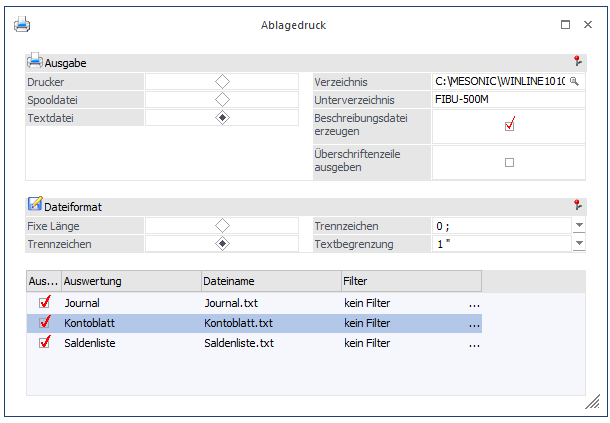Toggle Beschreibungsdatei erzeugen checkbox
The image size is (610, 423).
click(509, 125)
